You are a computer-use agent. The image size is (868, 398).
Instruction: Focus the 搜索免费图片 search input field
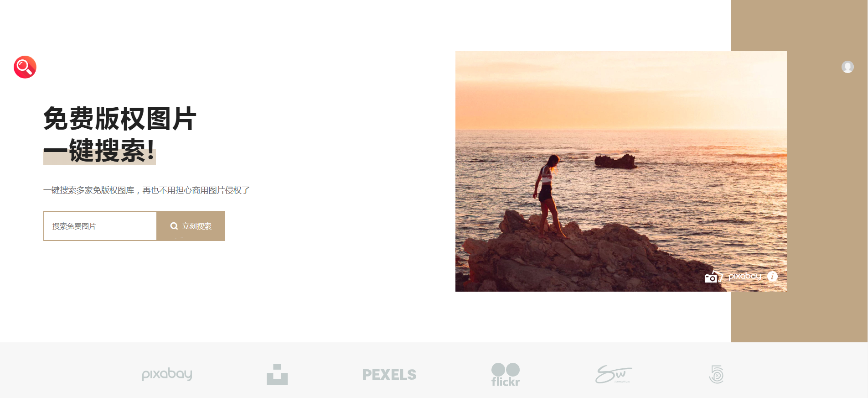tap(100, 226)
